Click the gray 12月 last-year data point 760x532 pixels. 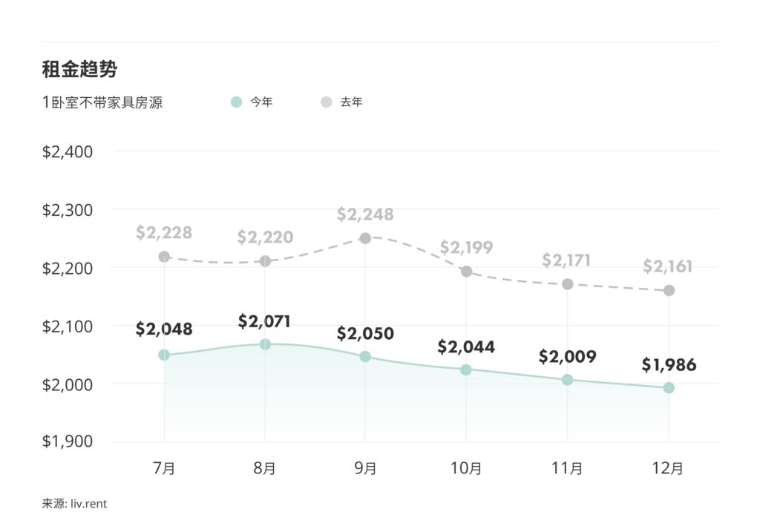(669, 291)
